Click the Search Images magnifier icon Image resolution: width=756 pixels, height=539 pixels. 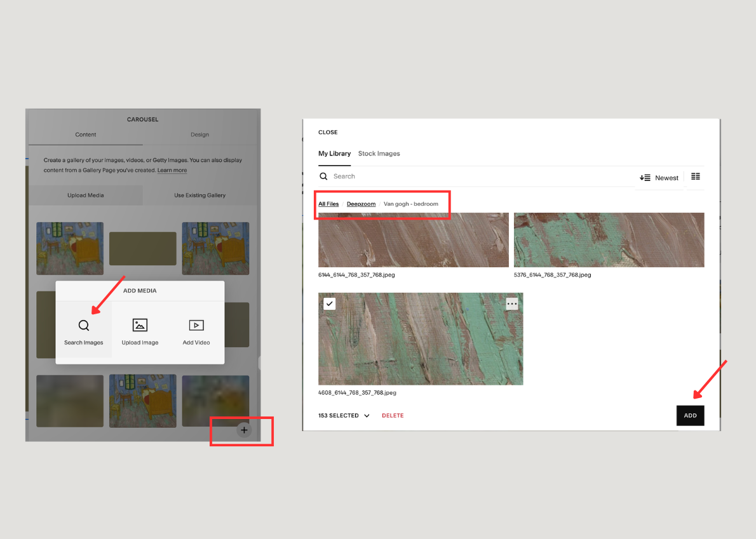[x=84, y=325]
